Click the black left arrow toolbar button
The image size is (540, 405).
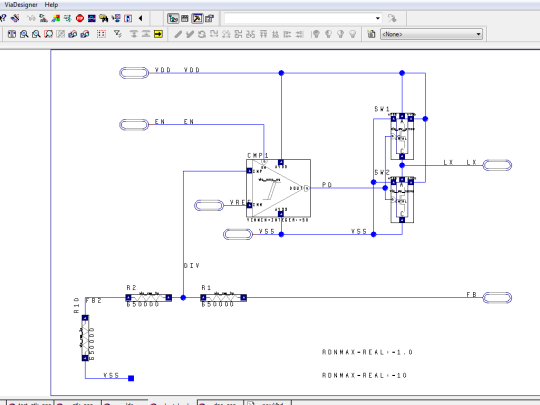click(141, 18)
